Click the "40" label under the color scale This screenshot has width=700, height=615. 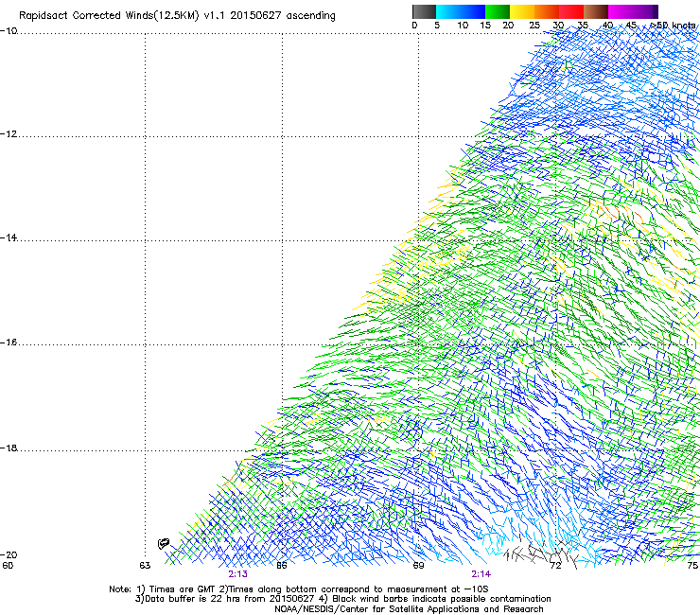tap(607, 26)
